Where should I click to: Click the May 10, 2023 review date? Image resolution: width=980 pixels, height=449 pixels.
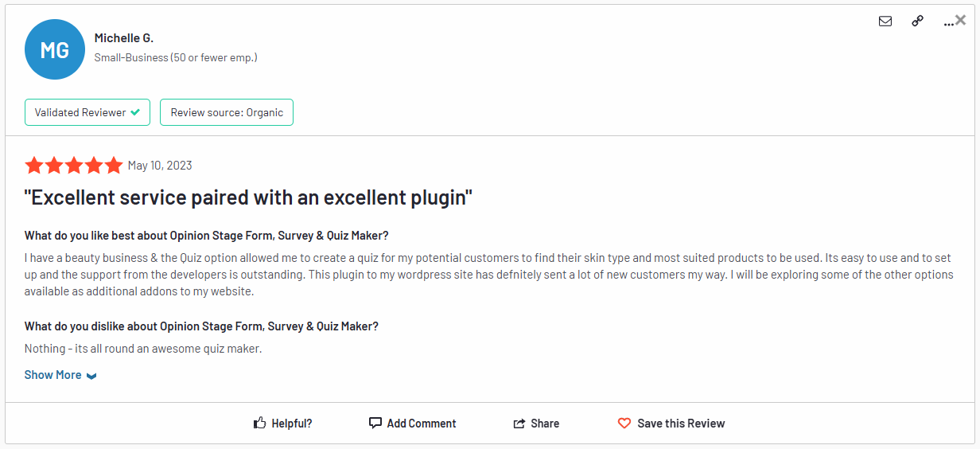pos(160,166)
